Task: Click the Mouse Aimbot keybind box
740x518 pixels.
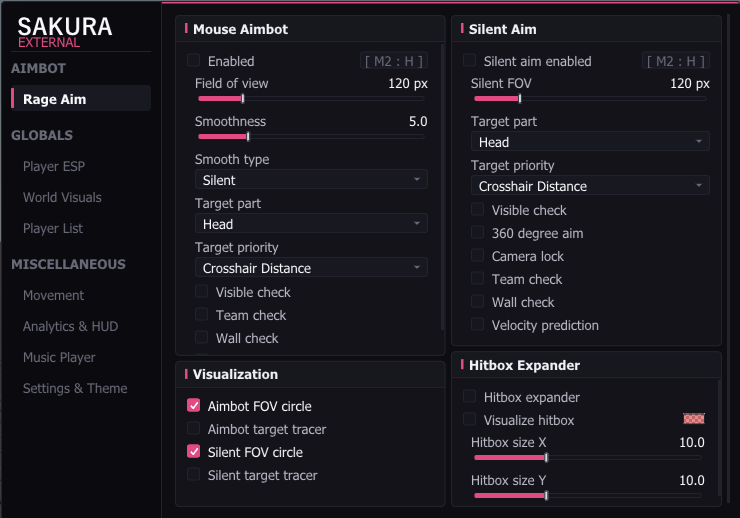Action: [394, 61]
